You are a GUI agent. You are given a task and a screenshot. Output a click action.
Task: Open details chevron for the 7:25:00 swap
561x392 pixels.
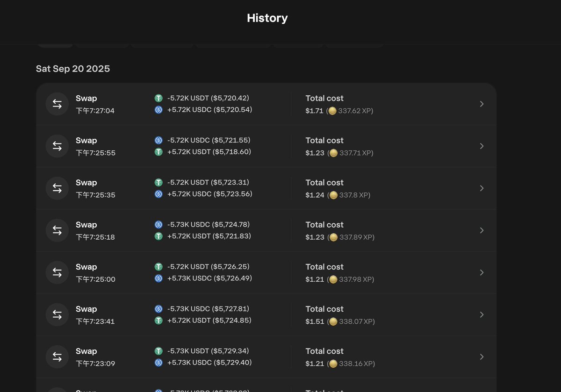[482, 272]
